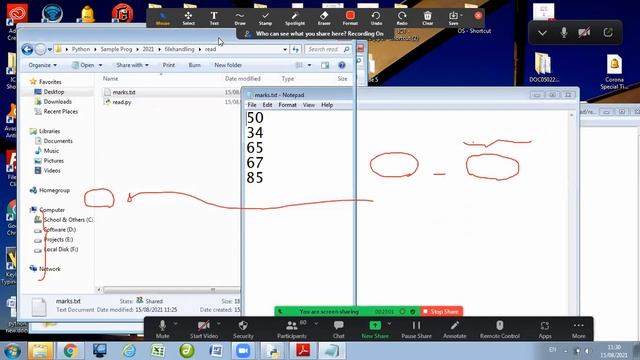Choose the Select annotation tool

click(188, 18)
